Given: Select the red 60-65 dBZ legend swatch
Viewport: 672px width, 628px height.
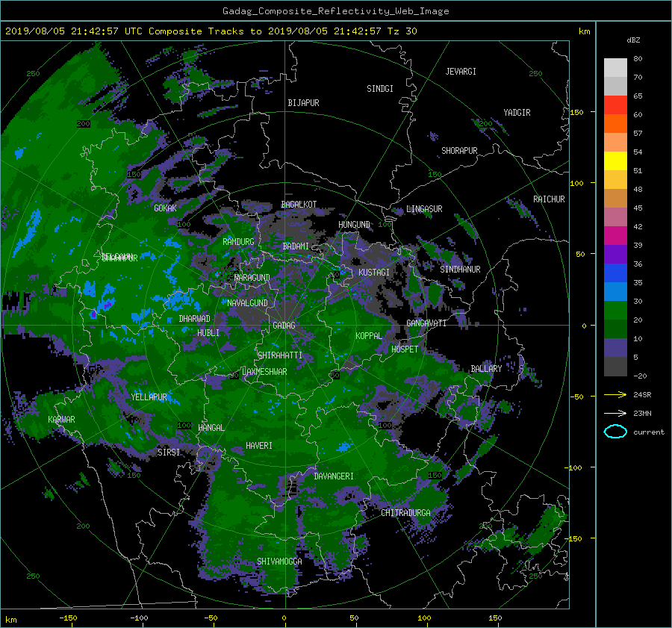Looking at the screenshot, I should pos(615,105).
